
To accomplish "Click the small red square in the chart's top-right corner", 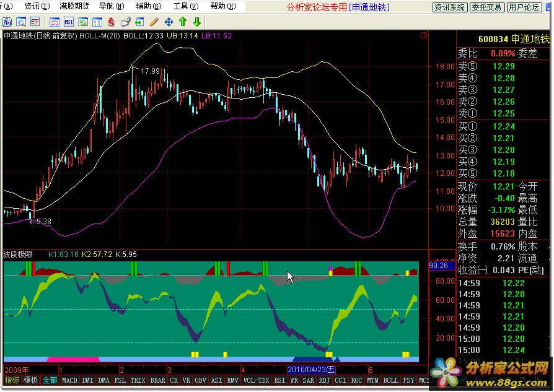I will 424,35.
